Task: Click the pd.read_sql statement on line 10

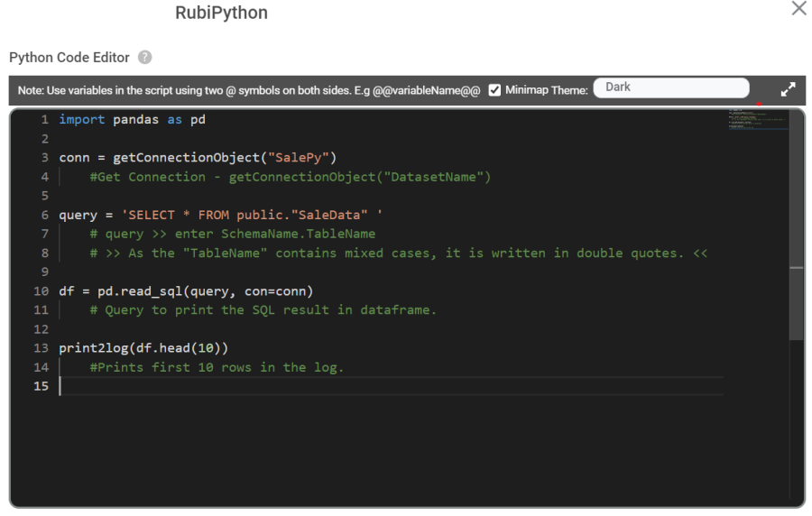Action: coord(205,291)
